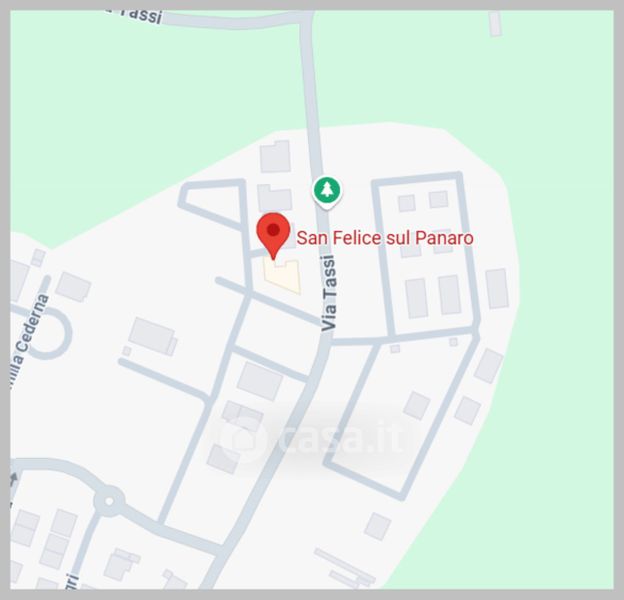Select the tall building at far-right urban edge
The image size is (624, 600).
pyautogui.click(x=497, y=289)
